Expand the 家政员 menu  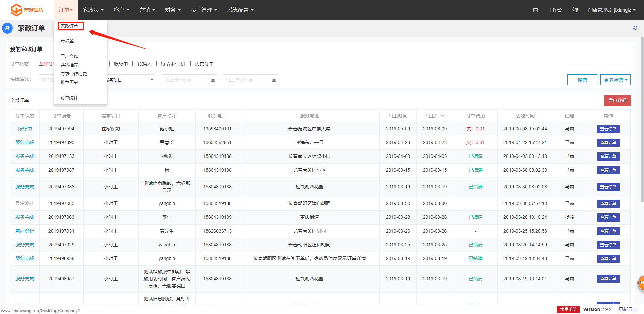93,10
